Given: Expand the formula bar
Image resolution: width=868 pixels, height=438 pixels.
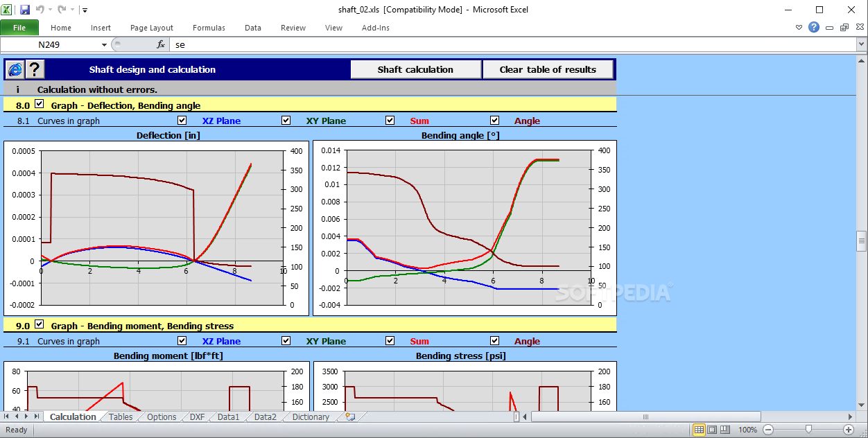Looking at the screenshot, I should click(x=861, y=44).
